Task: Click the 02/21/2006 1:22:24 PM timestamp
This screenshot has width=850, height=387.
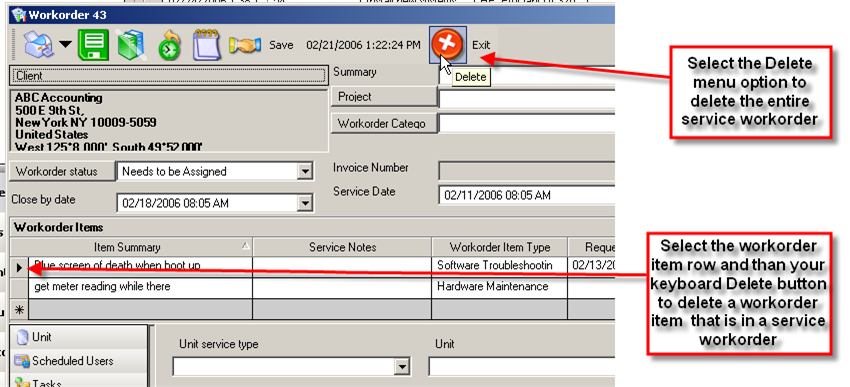Action: coord(363,46)
